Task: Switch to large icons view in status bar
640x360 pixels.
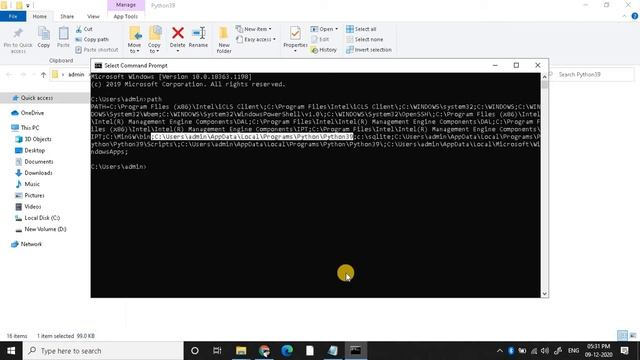Action: (x=633, y=336)
